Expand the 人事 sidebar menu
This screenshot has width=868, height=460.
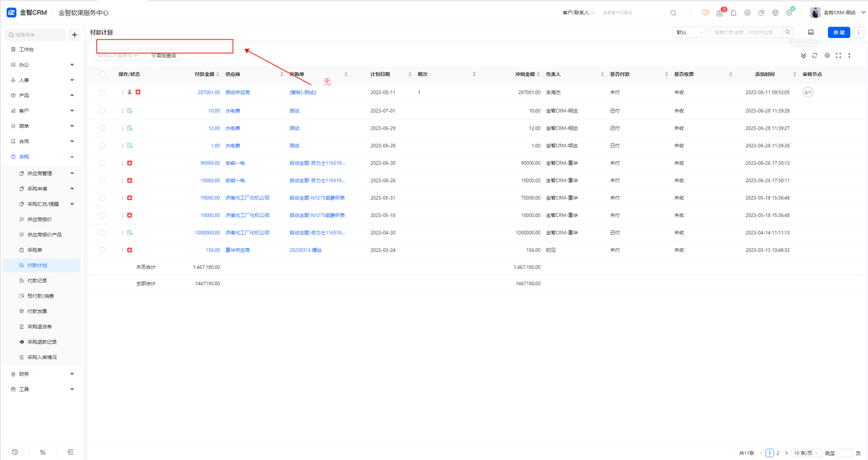41,80
